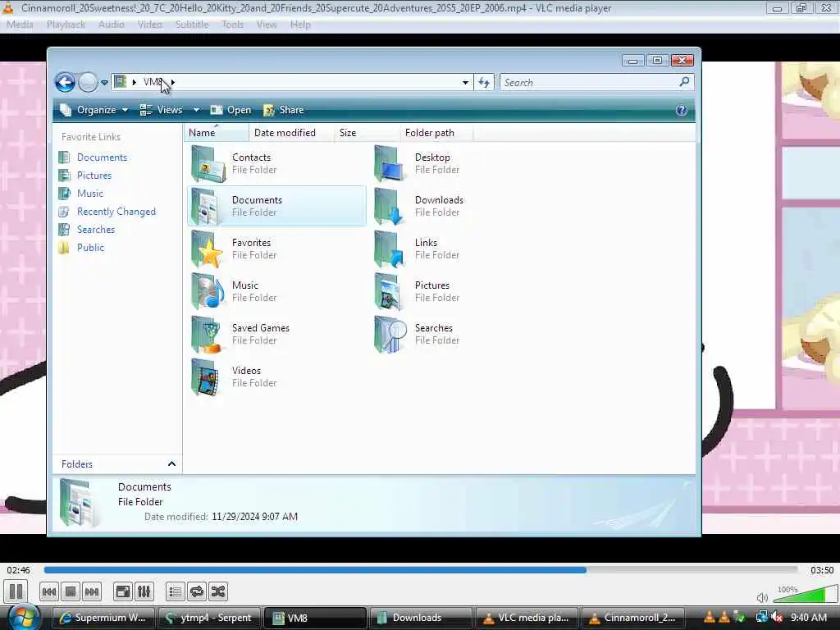Screen dimensions: 840x630
Task: Mute VLC audio via speaker icon
Action: (x=762, y=597)
